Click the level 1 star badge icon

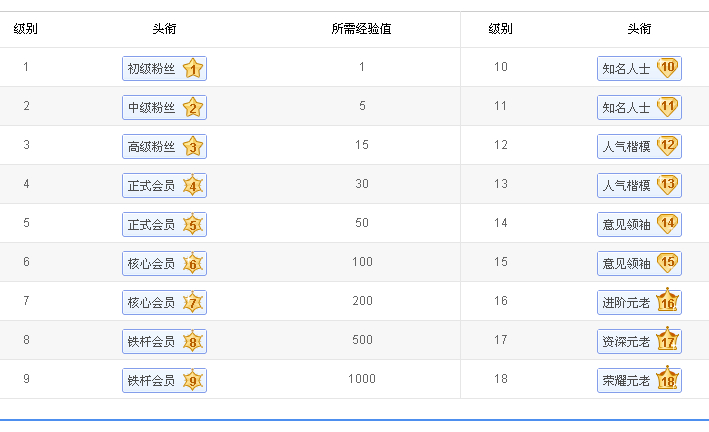pyautogui.click(x=193, y=68)
